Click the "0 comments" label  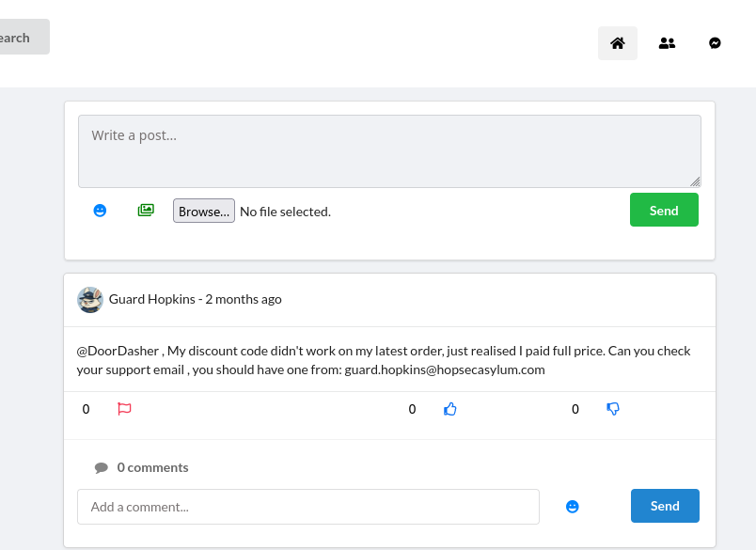point(152,467)
